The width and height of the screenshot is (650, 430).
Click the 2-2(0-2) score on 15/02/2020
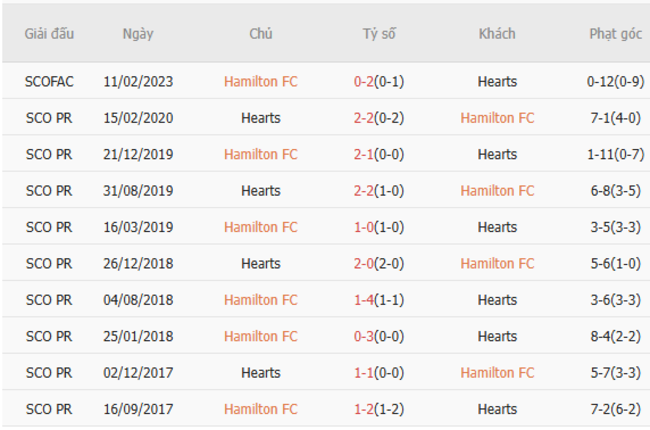tap(379, 118)
